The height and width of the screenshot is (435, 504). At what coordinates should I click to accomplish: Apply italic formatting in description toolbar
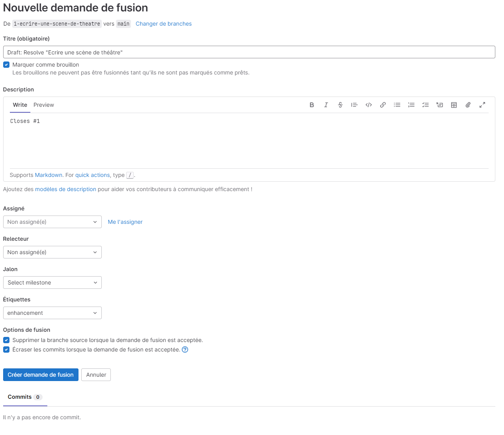click(x=326, y=105)
